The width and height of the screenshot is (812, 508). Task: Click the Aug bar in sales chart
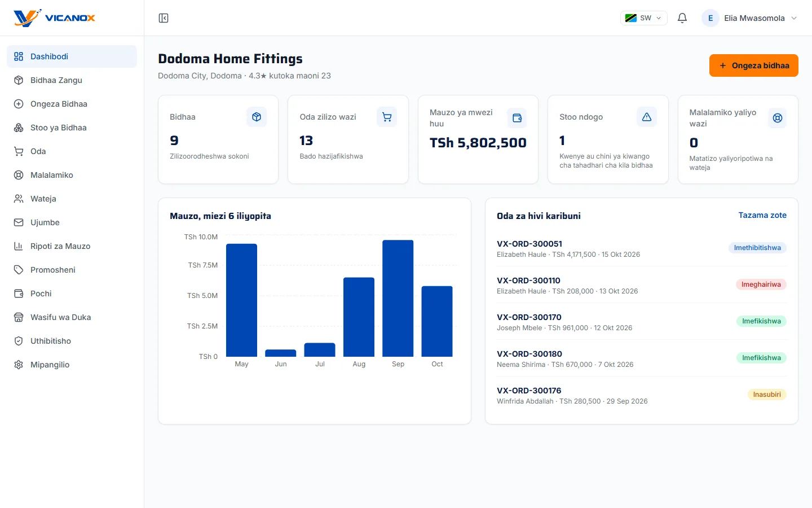(359, 317)
